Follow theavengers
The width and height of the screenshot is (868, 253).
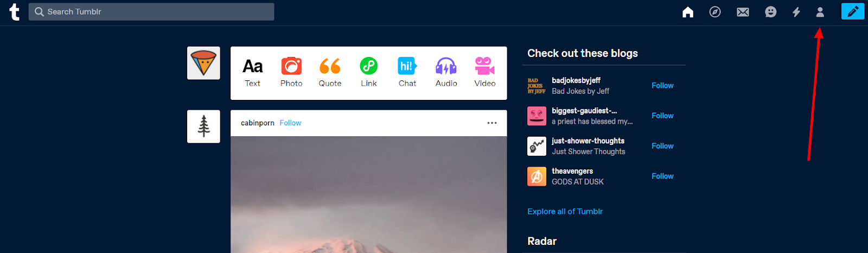[662, 176]
